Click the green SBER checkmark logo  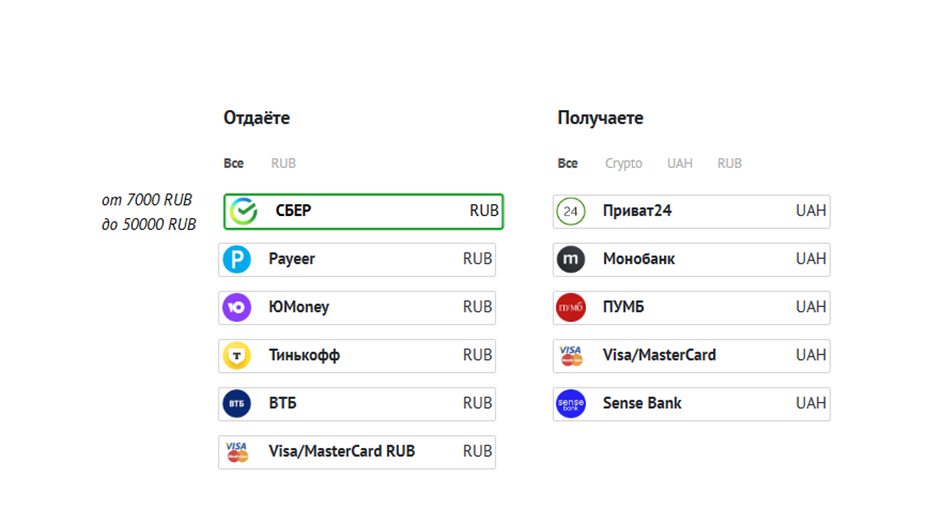click(x=244, y=211)
